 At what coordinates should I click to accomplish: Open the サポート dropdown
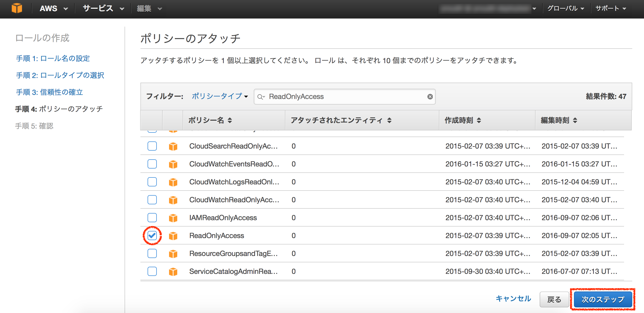pos(610,8)
